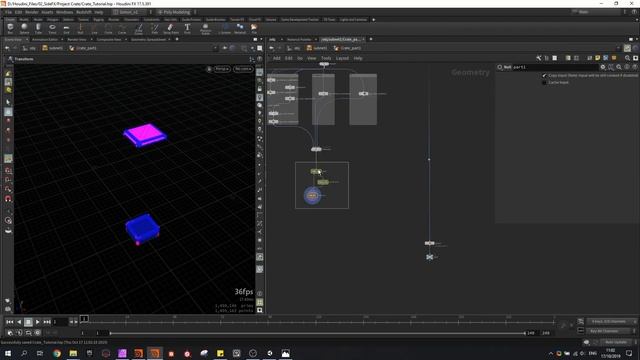
Task: Go back in viewport network path
Action: (x=7, y=48)
